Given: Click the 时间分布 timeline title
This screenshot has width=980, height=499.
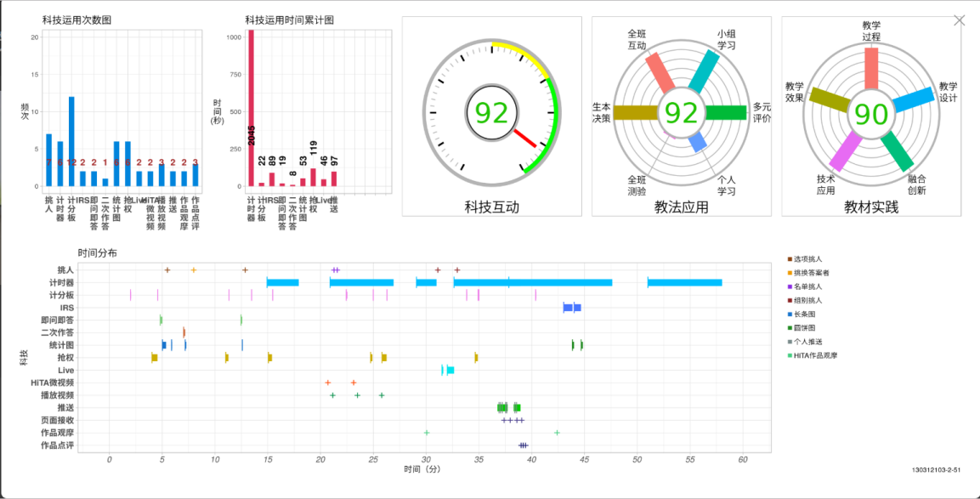Looking at the screenshot, I should [97, 253].
